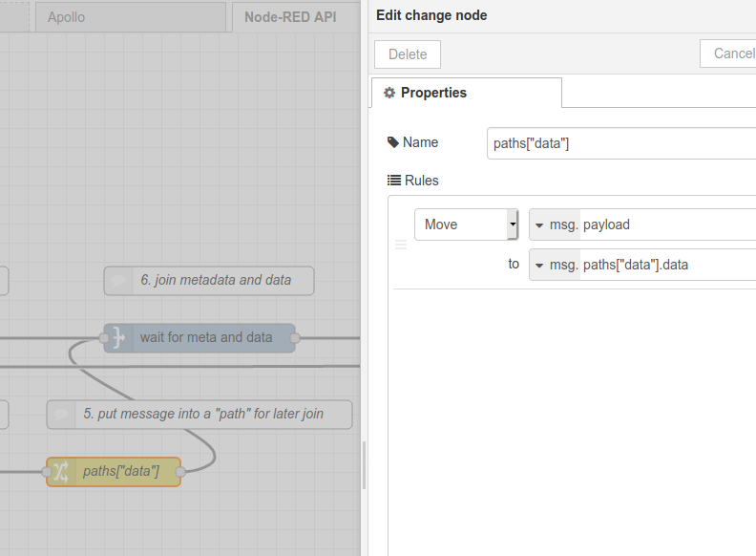Select the 'wait for meta and data' join node

click(199, 338)
